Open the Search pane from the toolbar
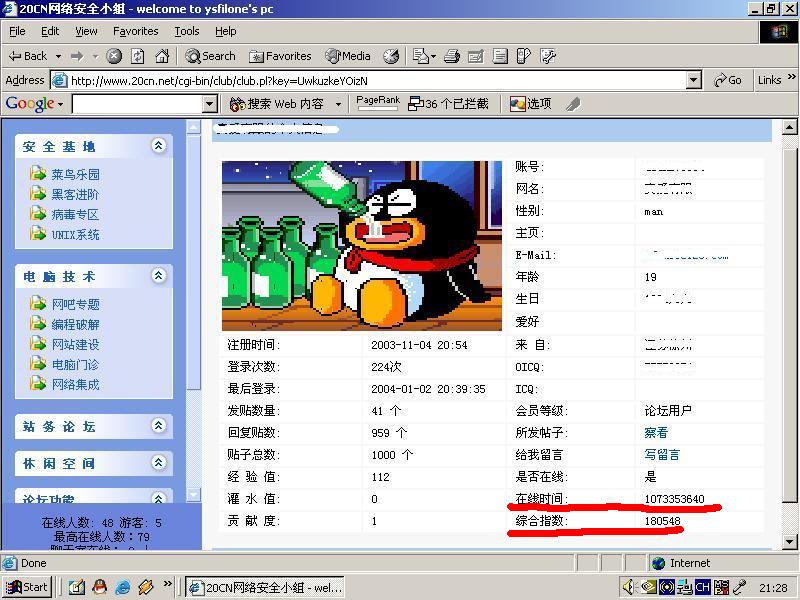 [x=210, y=56]
